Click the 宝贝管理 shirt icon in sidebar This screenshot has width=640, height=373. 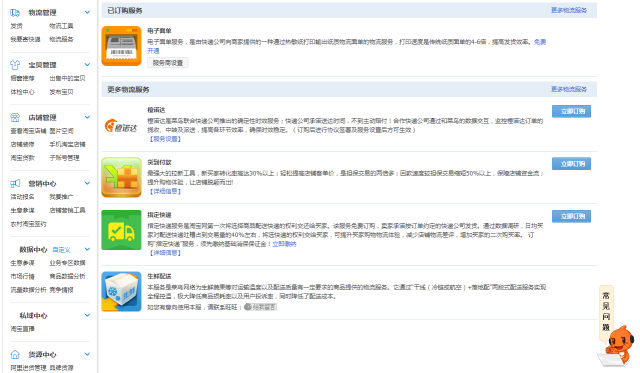click(15, 64)
